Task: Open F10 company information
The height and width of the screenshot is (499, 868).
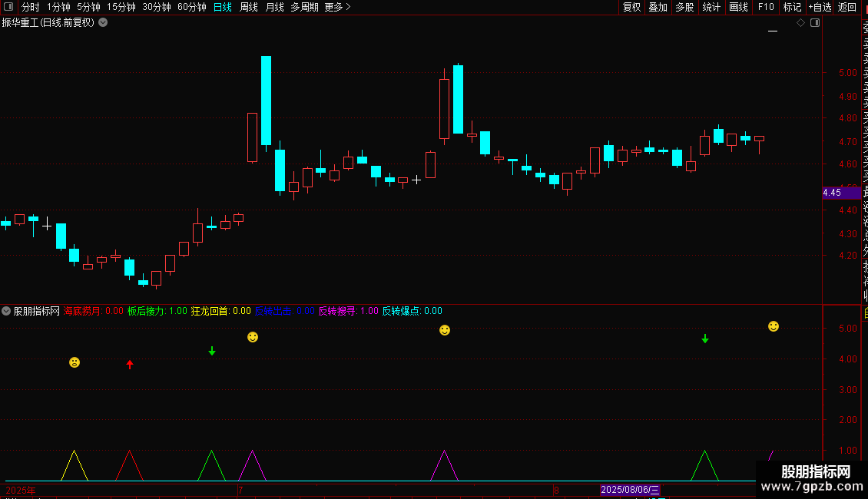Action: pyautogui.click(x=766, y=7)
